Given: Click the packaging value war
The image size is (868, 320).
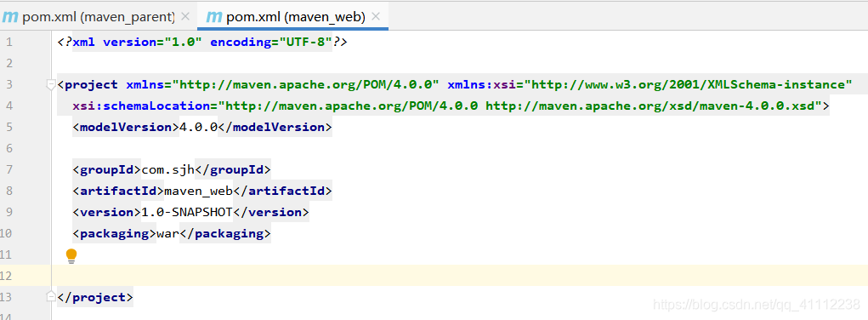Looking at the screenshot, I should point(167,233).
